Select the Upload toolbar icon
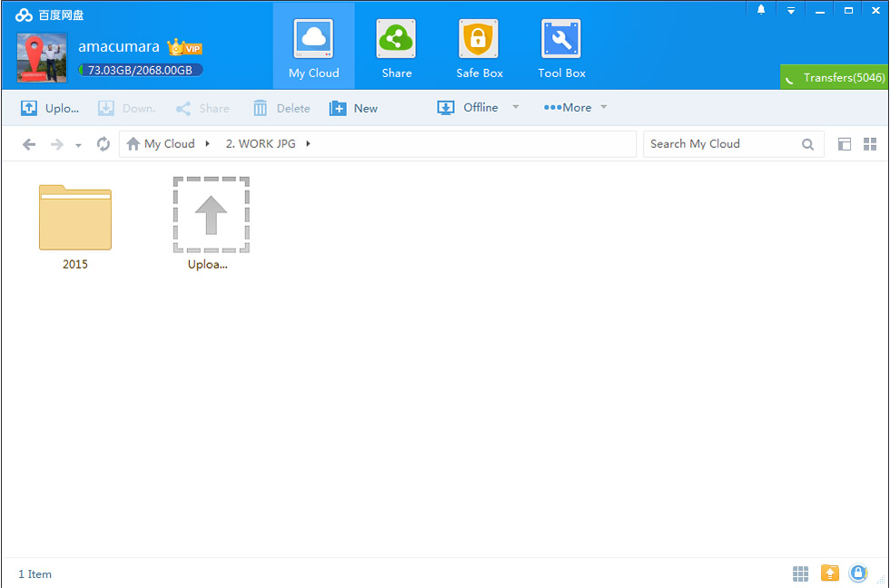Viewport: 890px width, 588px height. [x=27, y=107]
